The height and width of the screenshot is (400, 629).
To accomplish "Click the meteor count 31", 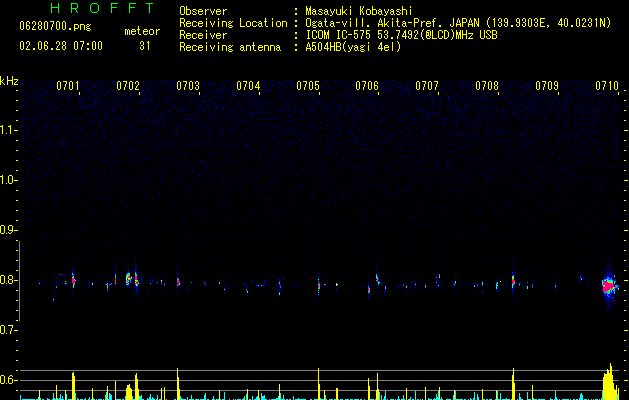I will coord(144,46).
